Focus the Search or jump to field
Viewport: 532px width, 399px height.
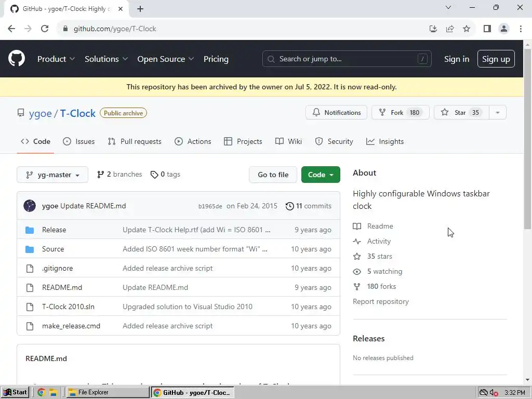click(347, 59)
